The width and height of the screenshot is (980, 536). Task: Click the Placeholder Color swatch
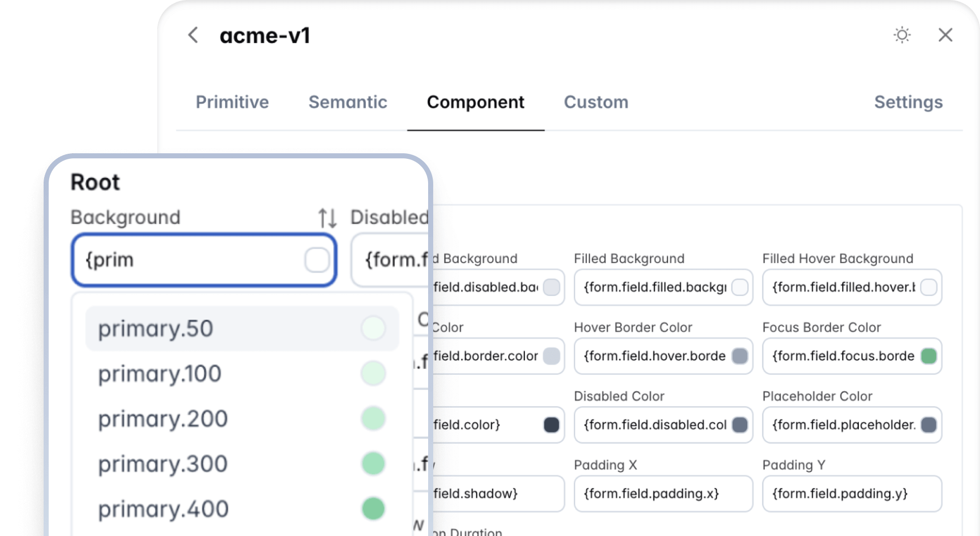928,425
